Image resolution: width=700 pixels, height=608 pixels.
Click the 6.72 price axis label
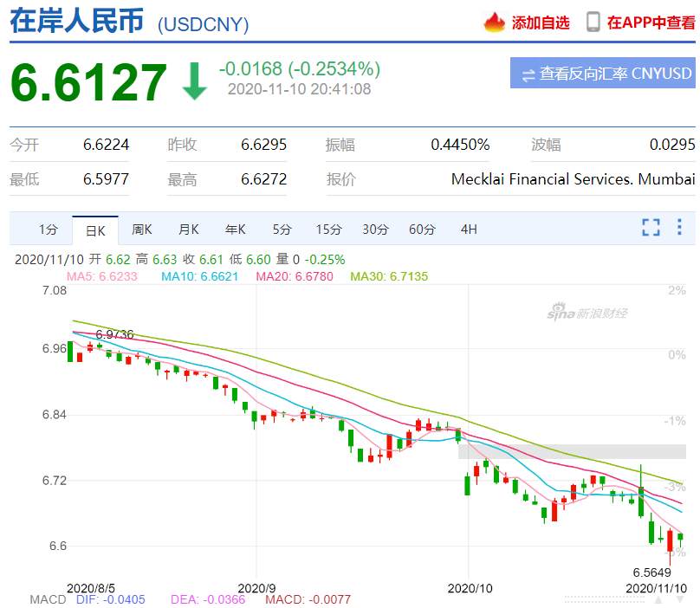click(55, 481)
